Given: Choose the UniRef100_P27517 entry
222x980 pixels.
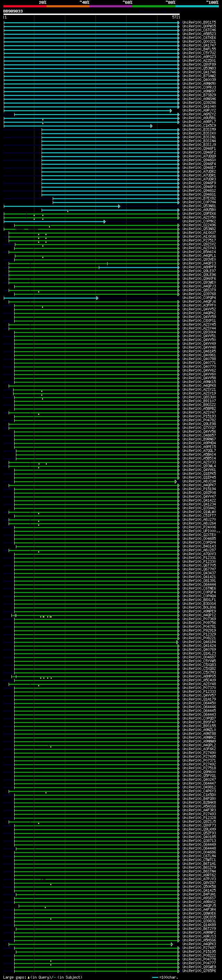Looking at the screenshot, I should (199, 241).
